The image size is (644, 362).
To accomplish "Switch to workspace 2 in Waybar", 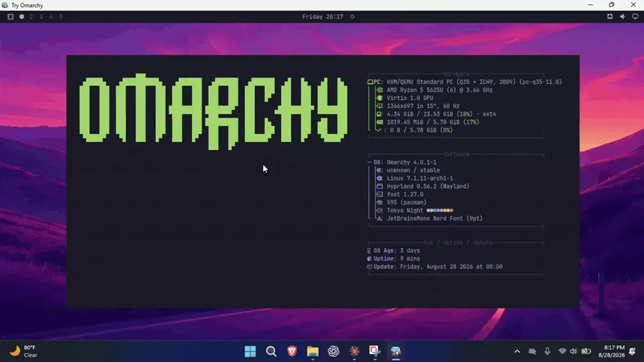I will (31, 17).
